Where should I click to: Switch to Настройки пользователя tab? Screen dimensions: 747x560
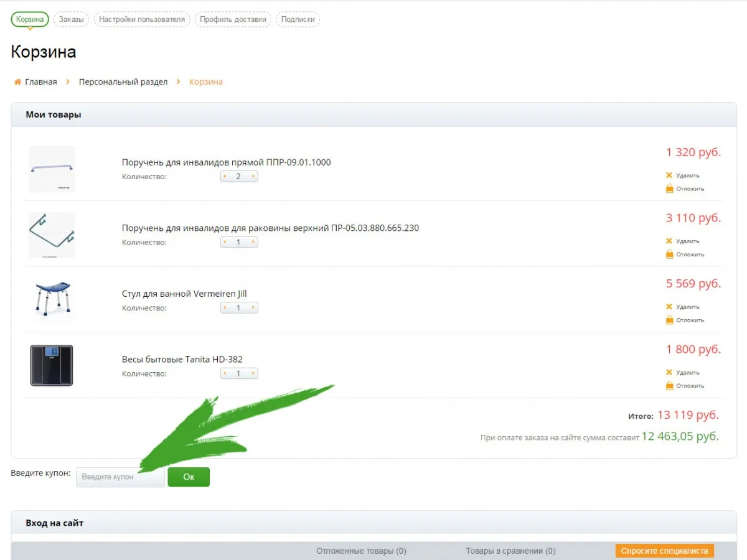142,19
